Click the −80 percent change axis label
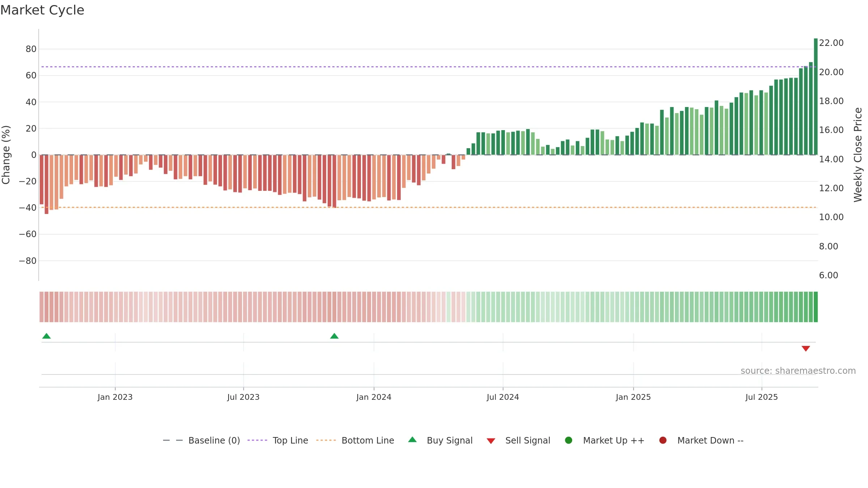This screenshot has height=488, width=868. (x=28, y=261)
